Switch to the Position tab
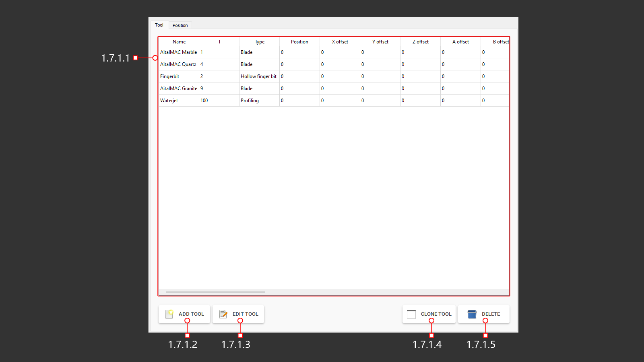This screenshot has height=362, width=644. pyautogui.click(x=180, y=25)
